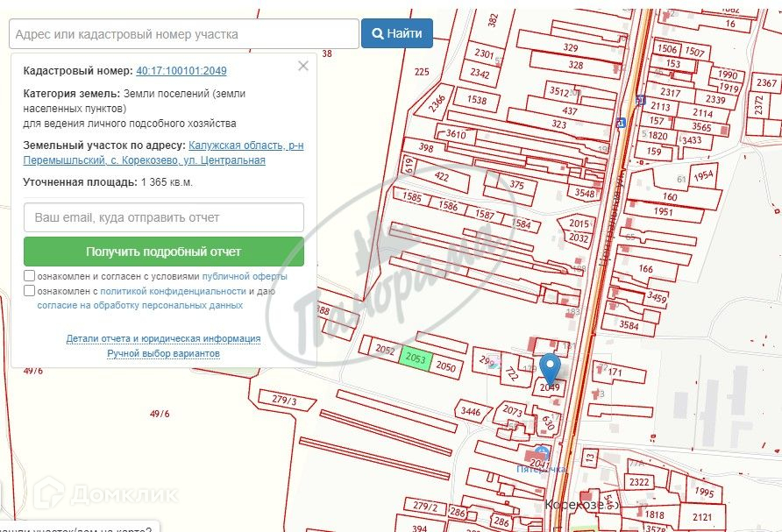Select parcel 2015 on the map
Screen dimensions: 782x532
pos(579,223)
